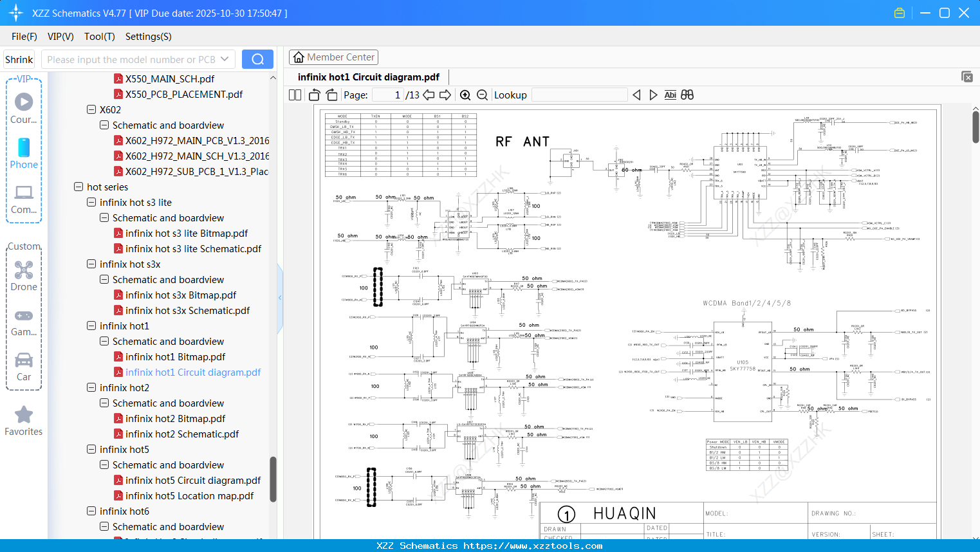Rotate the PDF clockwise
This screenshot has width=980, height=552.
pos(331,95)
